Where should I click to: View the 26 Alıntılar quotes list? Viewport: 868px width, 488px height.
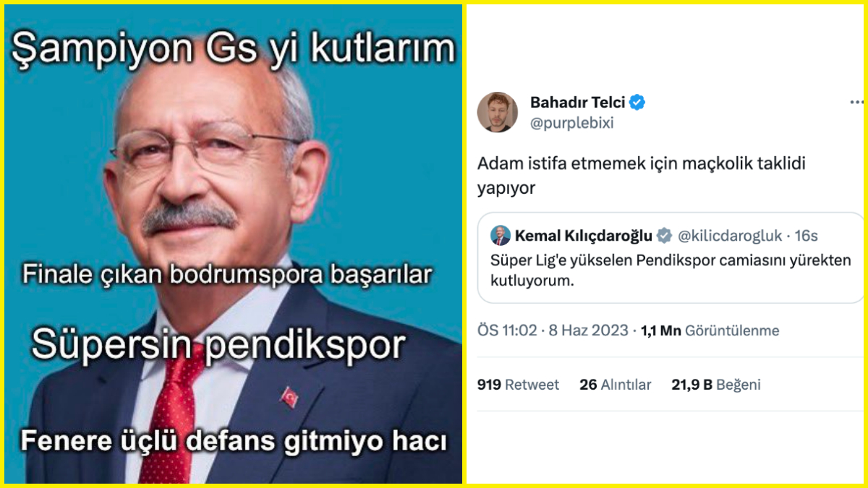[x=616, y=385]
